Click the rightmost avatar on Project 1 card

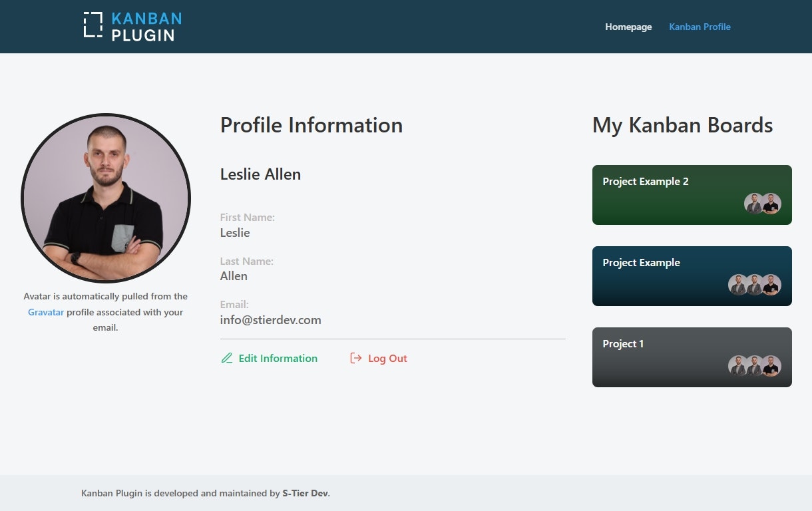coord(773,366)
